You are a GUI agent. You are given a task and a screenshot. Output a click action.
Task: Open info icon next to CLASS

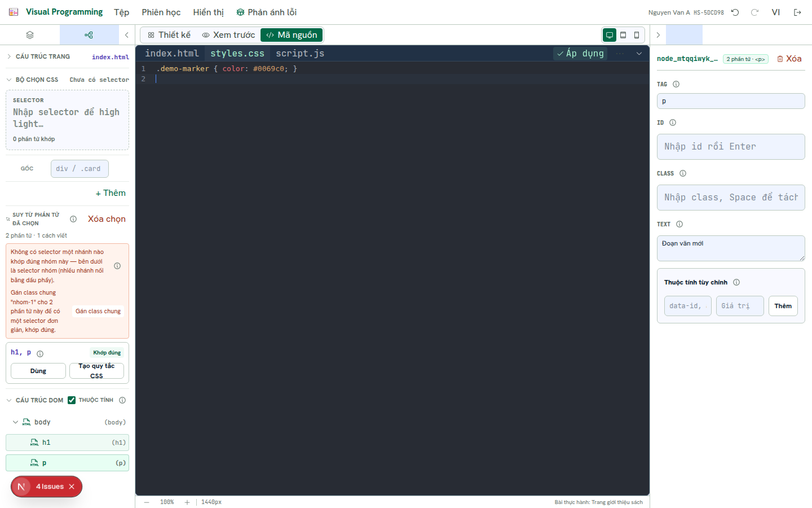point(683,173)
